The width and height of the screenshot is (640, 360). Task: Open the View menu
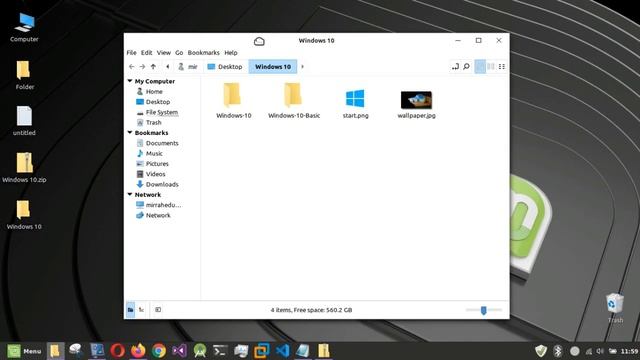point(164,53)
